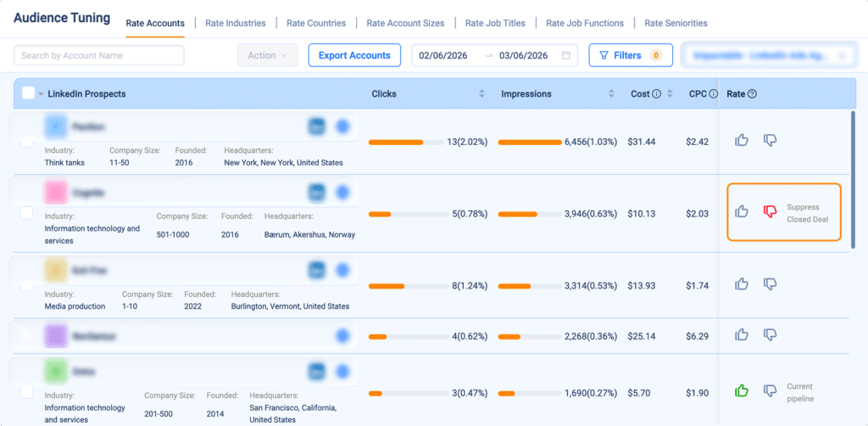Click the vertical scrollbar of the table
868x426 pixels.
853,180
